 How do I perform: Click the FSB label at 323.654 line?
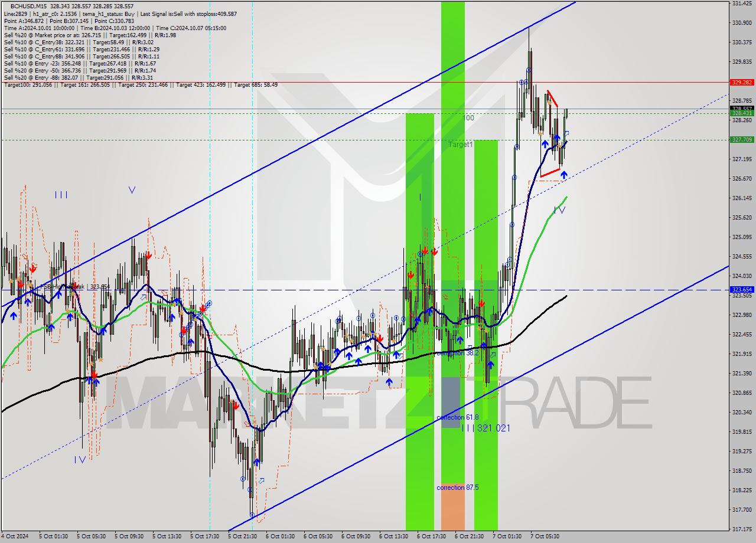click(x=75, y=287)
